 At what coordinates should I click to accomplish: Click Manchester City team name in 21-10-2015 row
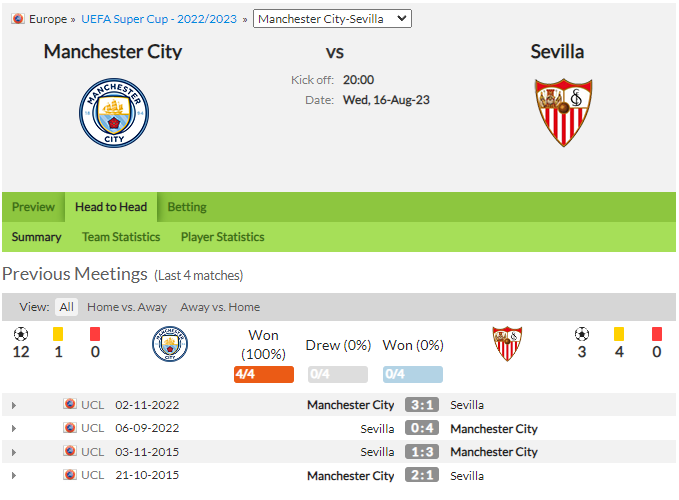pos(350,476)
